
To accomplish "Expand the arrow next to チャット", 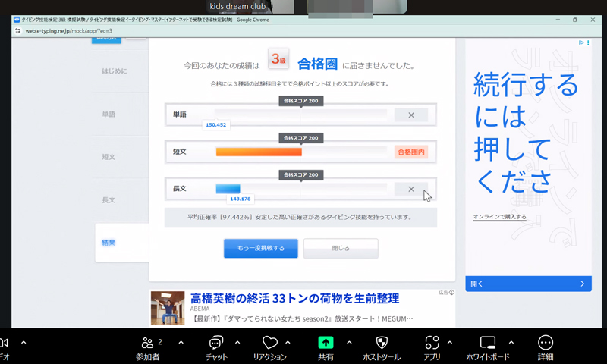I will (x=237, y=342).
